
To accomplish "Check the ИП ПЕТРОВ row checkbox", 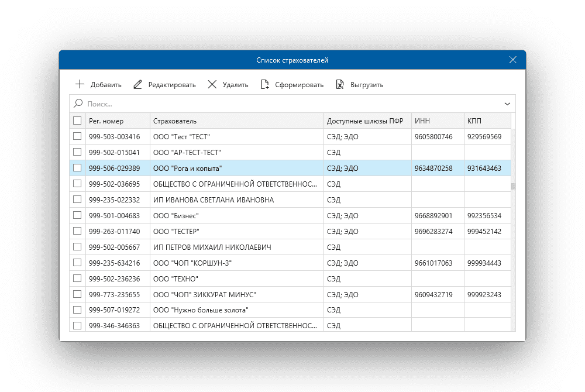I will click(77, 246).
